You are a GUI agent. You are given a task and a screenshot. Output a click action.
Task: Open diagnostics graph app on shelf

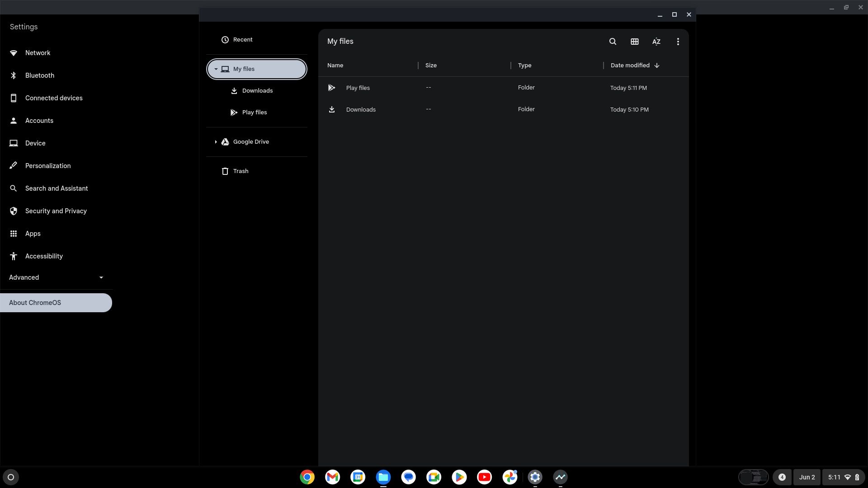pos(561,477)
